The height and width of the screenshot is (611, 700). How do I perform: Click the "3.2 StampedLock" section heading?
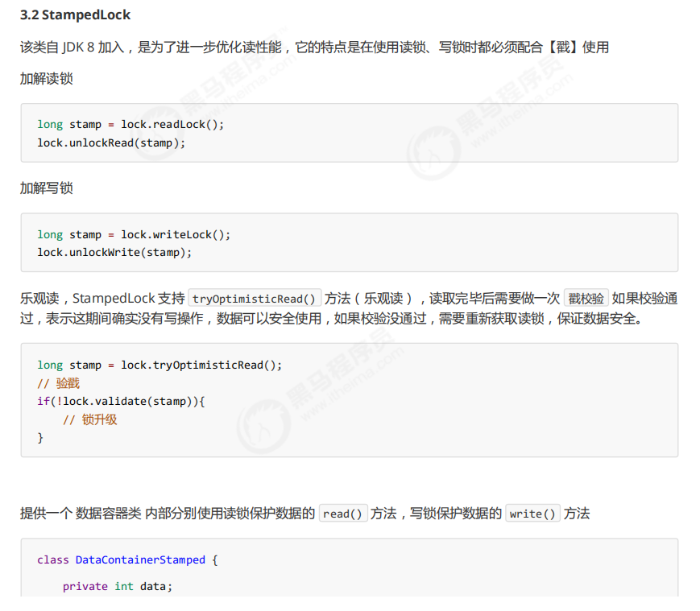click(x=75, y=15)
